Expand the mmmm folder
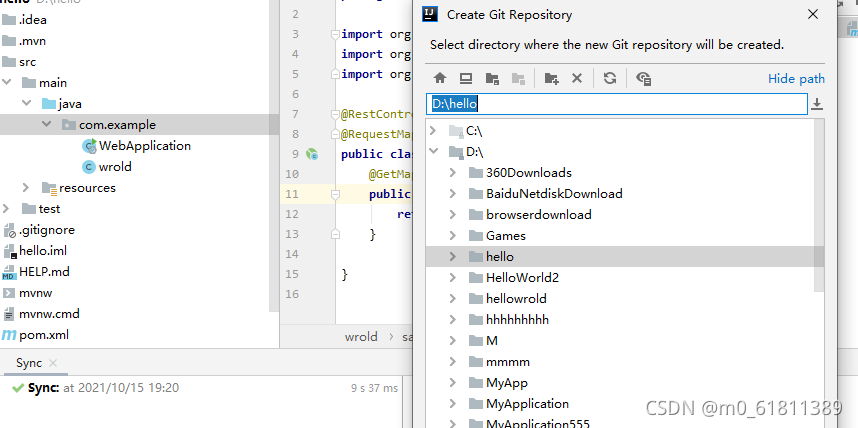This screenshot has width=858, height=428. 453,361
